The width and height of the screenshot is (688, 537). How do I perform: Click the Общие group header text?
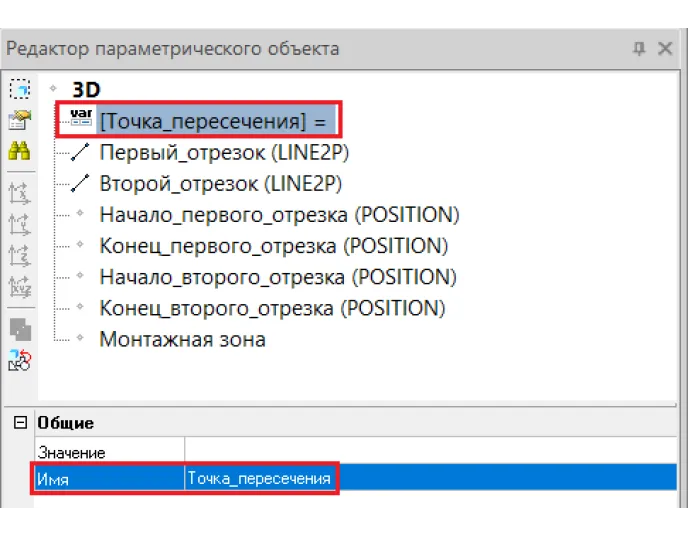click(65, 423)
